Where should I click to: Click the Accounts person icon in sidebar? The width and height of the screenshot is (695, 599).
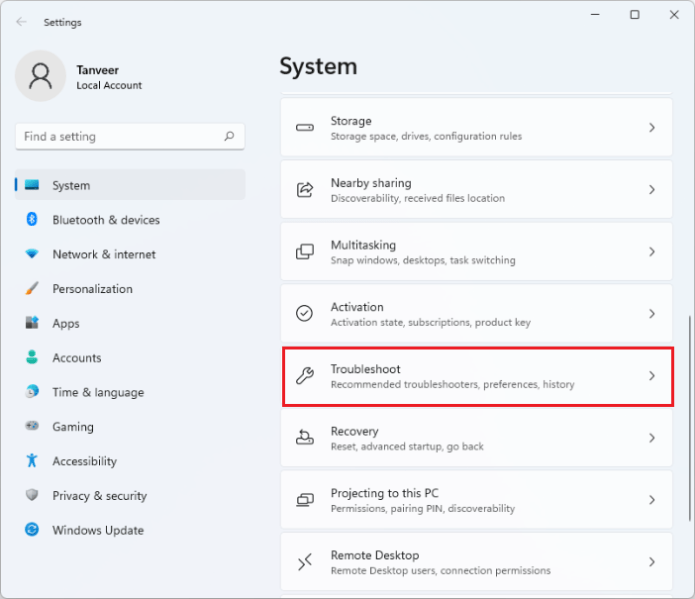32,357
